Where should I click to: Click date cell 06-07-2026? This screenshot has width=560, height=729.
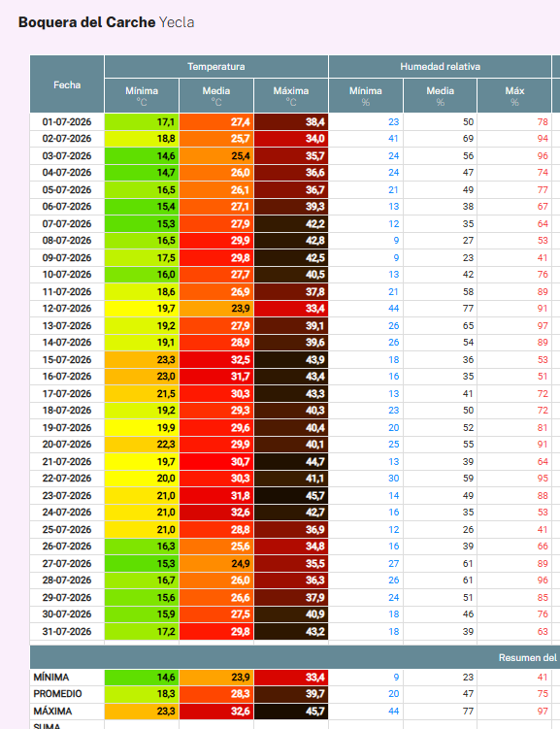(67, 207)
